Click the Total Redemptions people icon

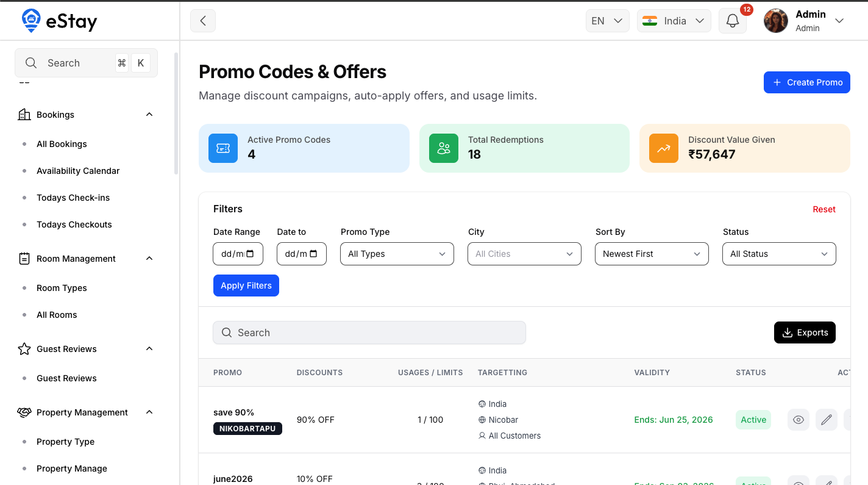pyautogui.click(x=444, y=148)
